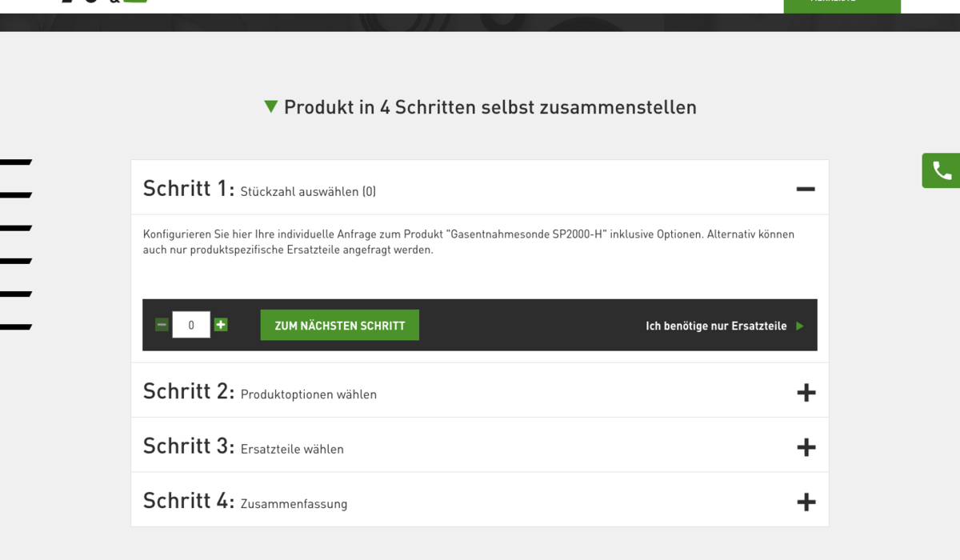This screenshot has width=960, height=560.
Task: Expand Schritt 3 with its plus icon
Action: (x=806, y=447)
